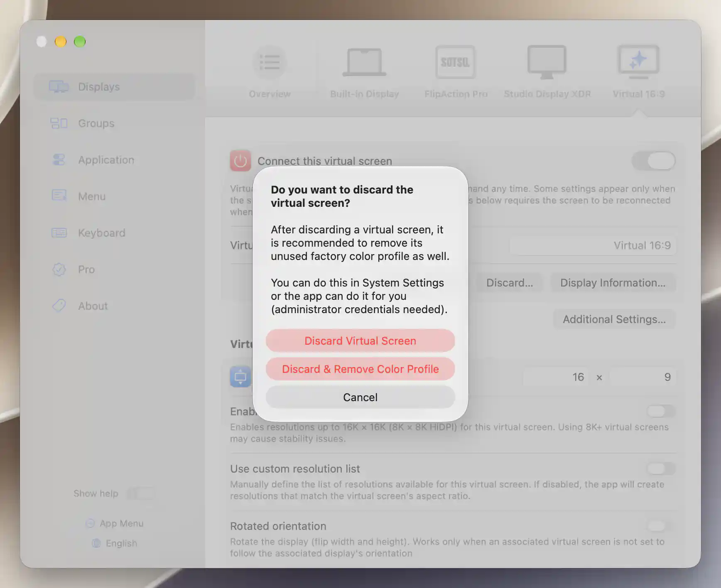Change the English language option
721x588 pixels.
[115, 544]
